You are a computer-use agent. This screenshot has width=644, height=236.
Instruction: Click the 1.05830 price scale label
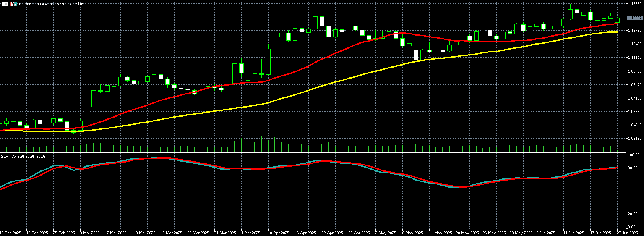(634, 111)
